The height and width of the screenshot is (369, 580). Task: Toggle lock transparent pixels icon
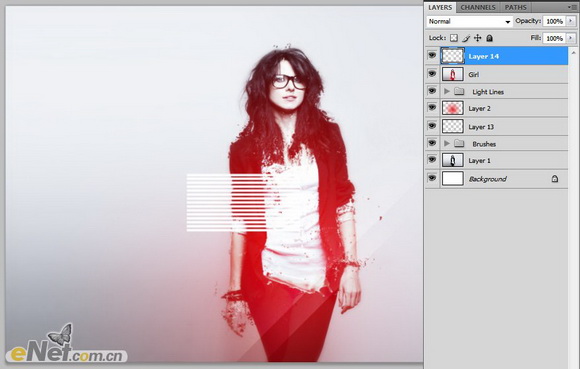(x=454, y=38)
